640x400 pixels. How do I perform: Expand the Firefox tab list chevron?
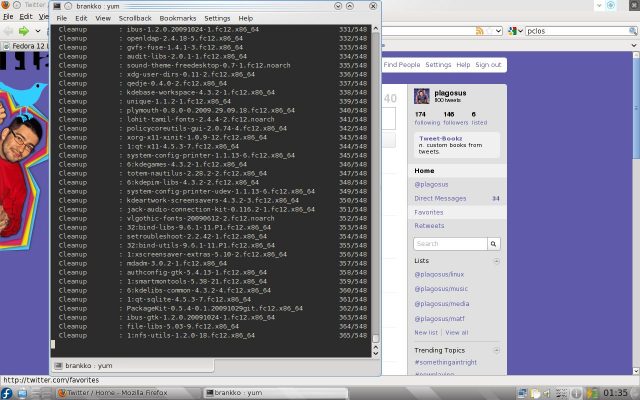634,45
